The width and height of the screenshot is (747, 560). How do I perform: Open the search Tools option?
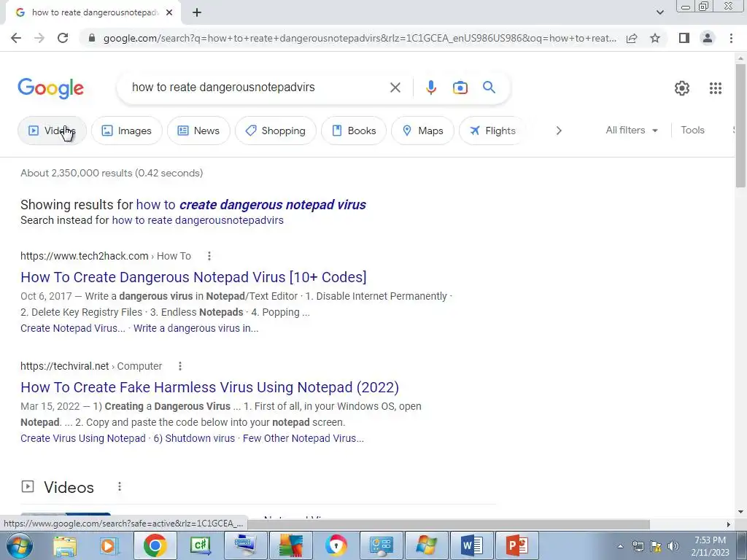tap(692, 130)
